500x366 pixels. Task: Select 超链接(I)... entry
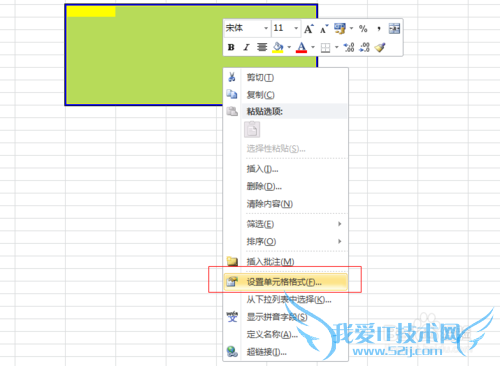pos(286,352)
